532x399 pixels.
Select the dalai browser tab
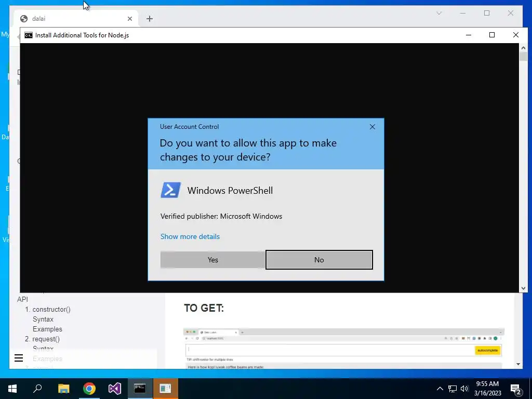[x=76, y=19]
